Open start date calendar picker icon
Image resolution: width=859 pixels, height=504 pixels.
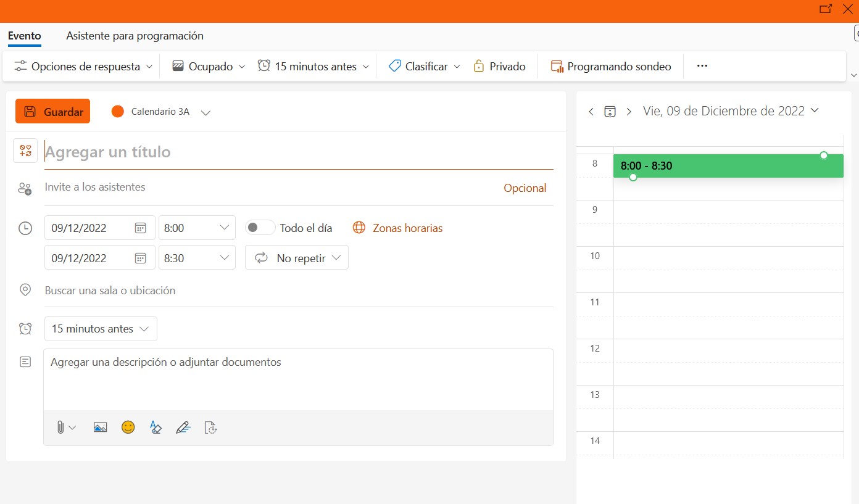(x=140, y=228)
